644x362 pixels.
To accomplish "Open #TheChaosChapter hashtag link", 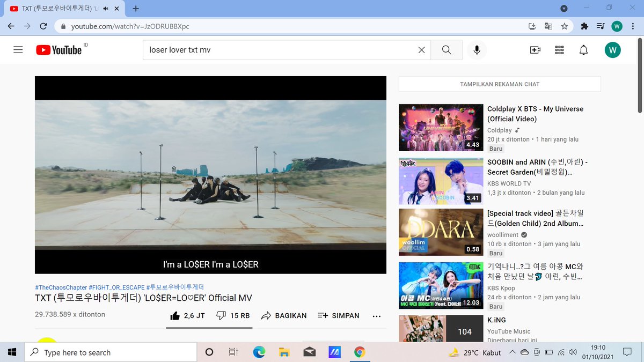I will [x=61, y=287].
